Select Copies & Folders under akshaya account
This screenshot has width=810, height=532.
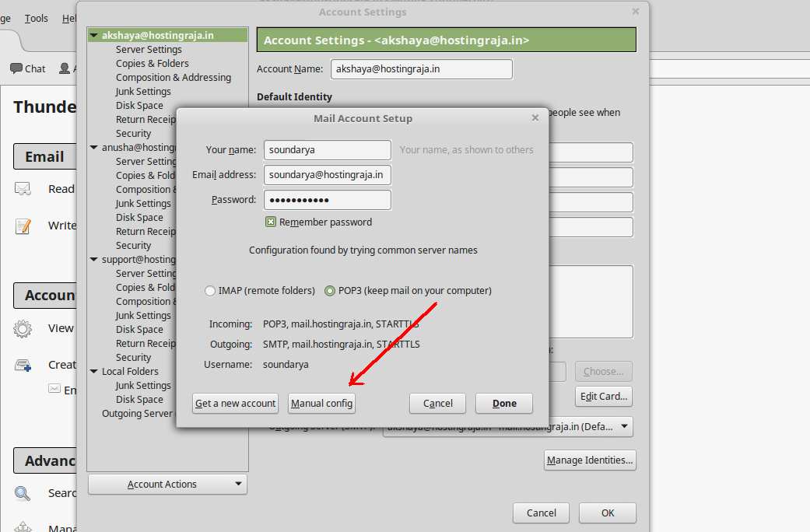tap(153, 64)
